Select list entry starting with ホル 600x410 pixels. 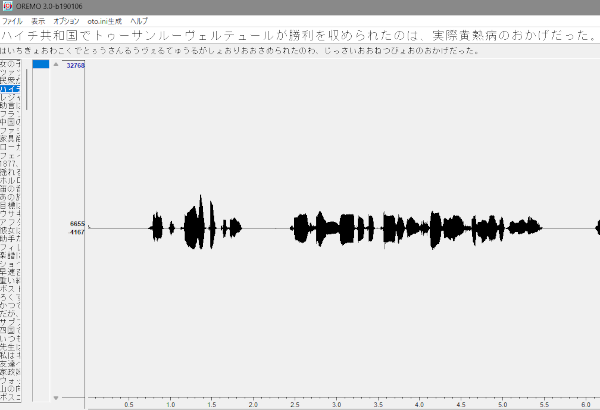(10, 180)
